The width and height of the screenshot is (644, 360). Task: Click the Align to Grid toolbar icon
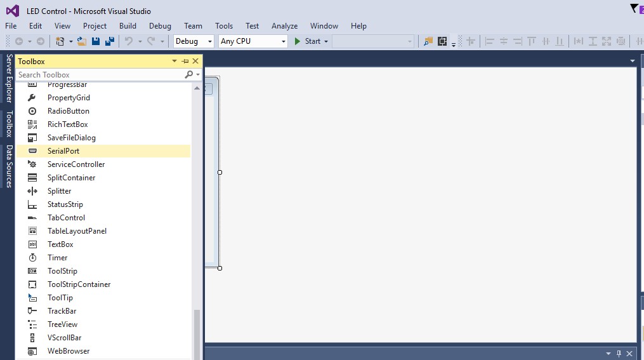(x=471, y=41)
